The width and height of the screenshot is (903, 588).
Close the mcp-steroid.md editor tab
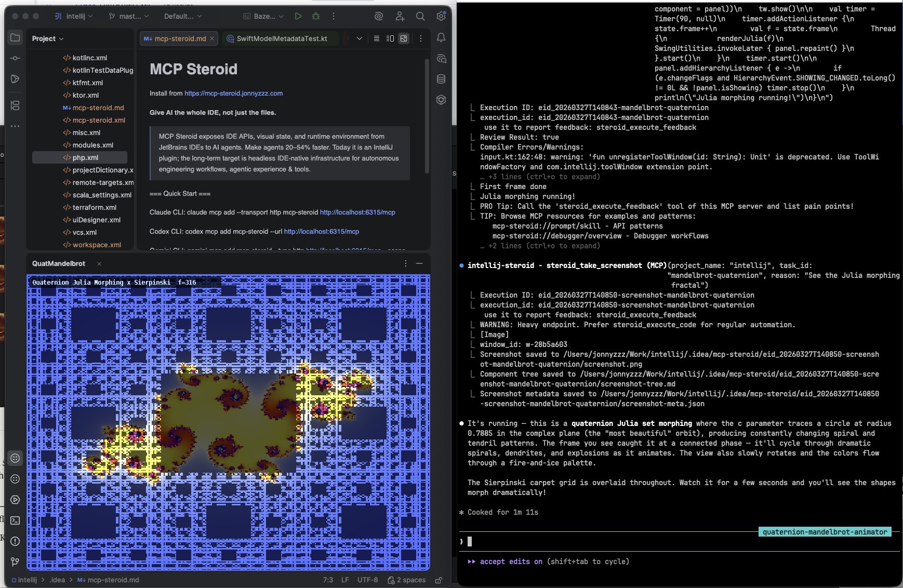(x=212, y=38)
